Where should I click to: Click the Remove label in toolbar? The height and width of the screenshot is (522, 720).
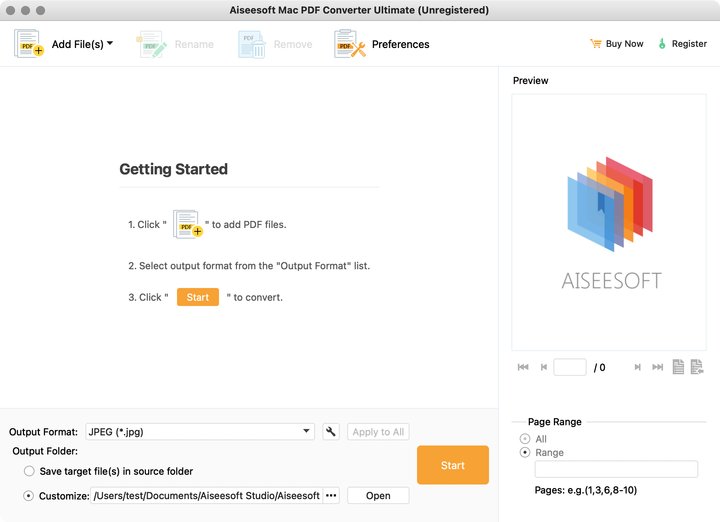pos(293,44)
